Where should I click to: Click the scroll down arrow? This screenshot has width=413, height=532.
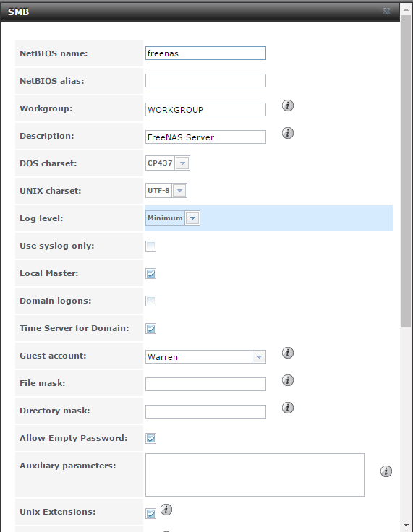tap(406, 525)
